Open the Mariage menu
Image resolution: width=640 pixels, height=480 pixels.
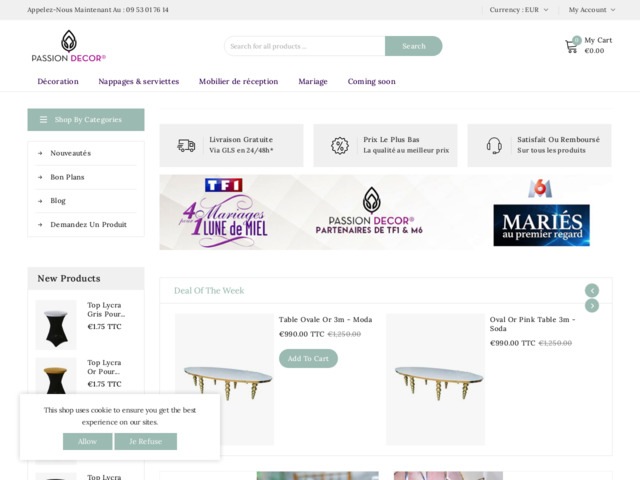tap(313, 81)
